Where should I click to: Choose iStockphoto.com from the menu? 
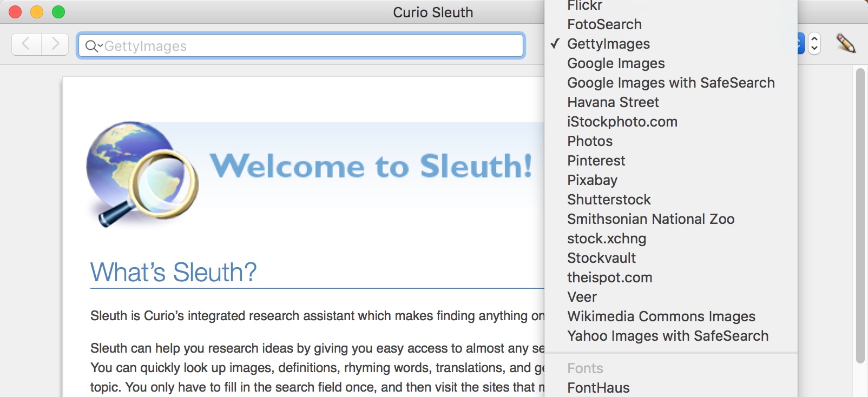671,122
